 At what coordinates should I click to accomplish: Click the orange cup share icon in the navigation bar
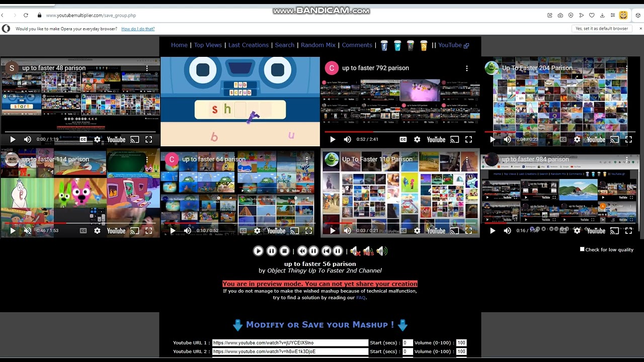(x=424, y=46)
